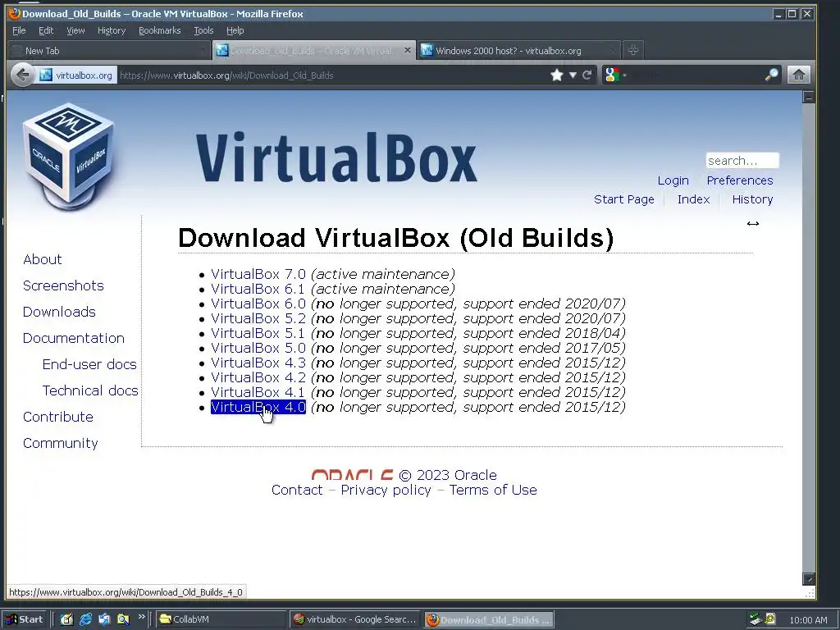840x630 pixels.
Task: Switch to the New Tab tab
Action: pyautogui.click(x=109, y=50)
